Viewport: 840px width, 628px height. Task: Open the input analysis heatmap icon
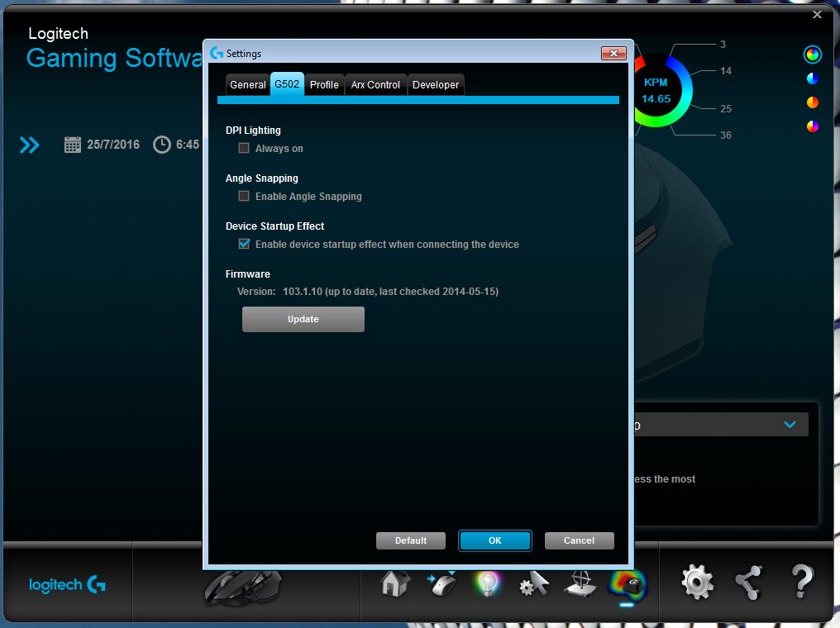[x=628, y=585]
